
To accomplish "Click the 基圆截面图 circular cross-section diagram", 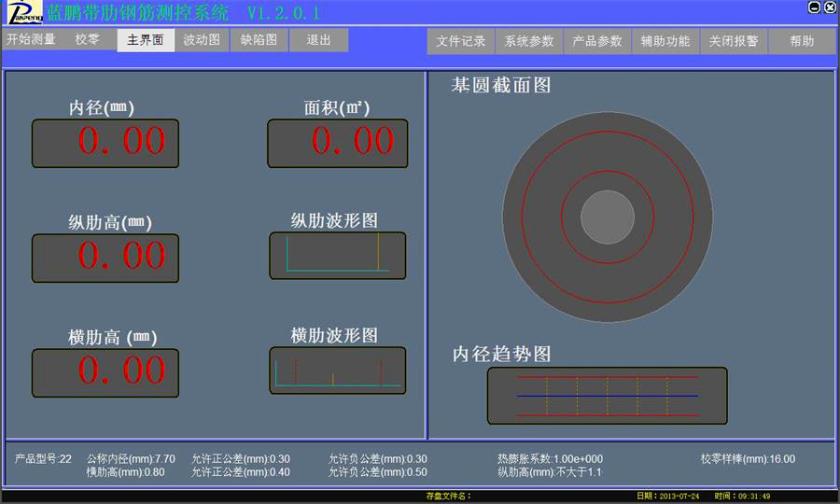I will (x=608, y=218).
